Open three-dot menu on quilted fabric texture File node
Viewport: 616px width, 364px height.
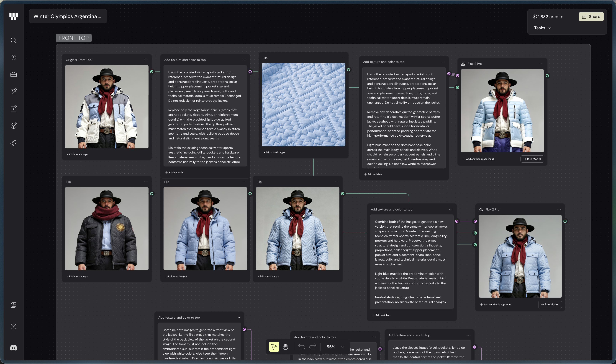343,58
